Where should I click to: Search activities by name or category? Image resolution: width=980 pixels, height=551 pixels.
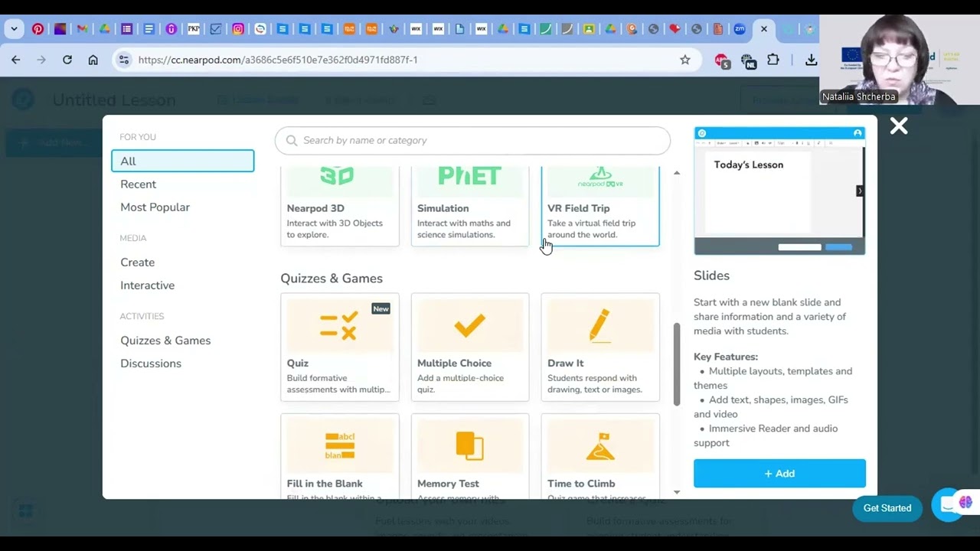(472, 140)
